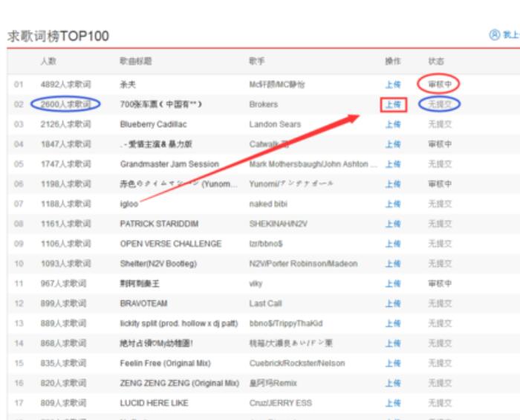Click 上传 for Grandmaster Jam Session
The image size is (520, 420).
coord(392,164)
